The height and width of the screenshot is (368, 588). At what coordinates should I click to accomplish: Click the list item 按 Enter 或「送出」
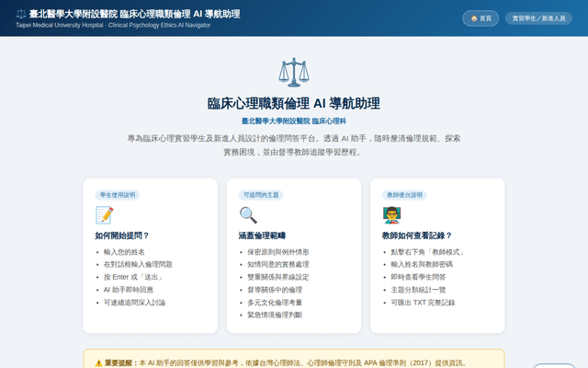click(133, 277)
